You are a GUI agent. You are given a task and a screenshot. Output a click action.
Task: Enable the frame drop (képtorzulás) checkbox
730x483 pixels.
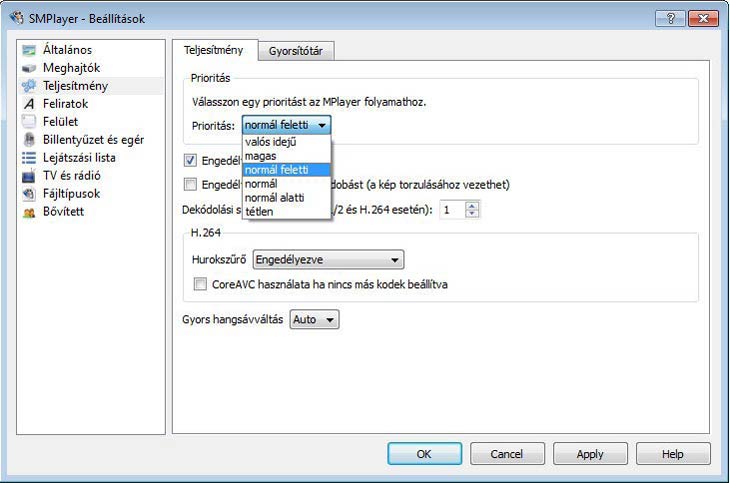tap(190, 184)
